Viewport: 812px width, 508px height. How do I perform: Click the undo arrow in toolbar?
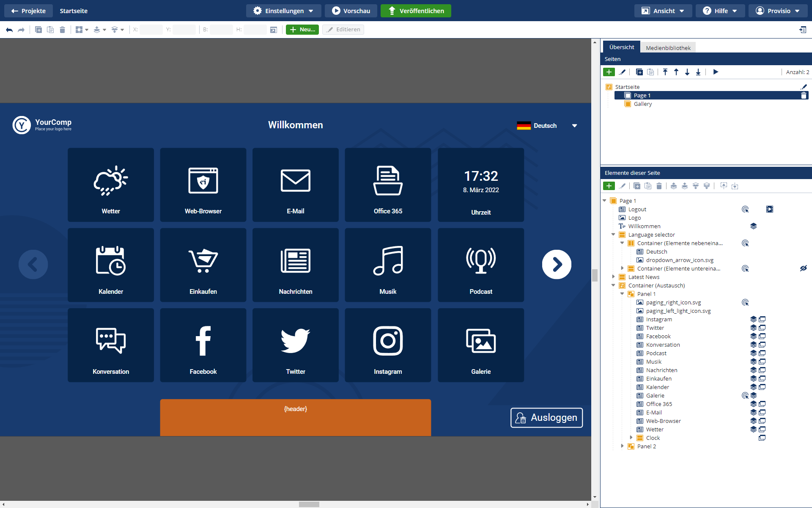(x=9, y=30)
